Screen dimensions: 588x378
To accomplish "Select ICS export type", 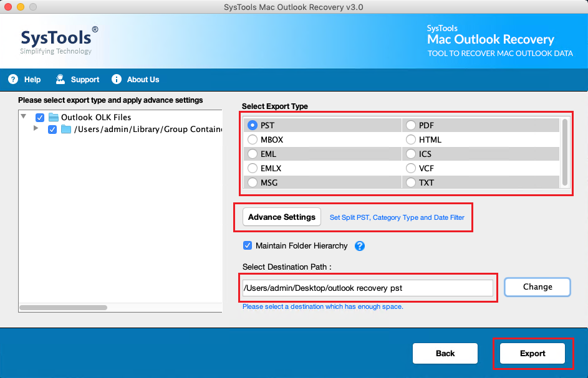I will click(411, 154).
